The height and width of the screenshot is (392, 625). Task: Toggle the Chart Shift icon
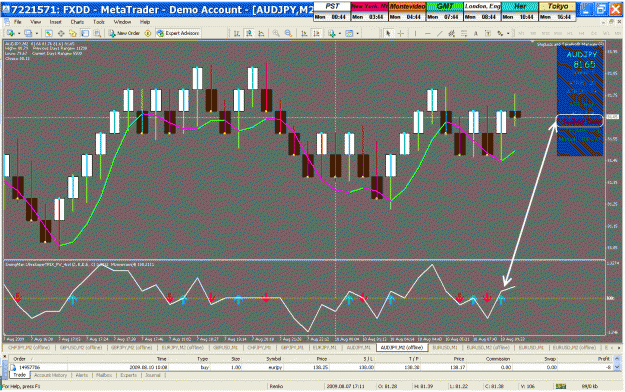pyautogui.click(x=316, y=33)
